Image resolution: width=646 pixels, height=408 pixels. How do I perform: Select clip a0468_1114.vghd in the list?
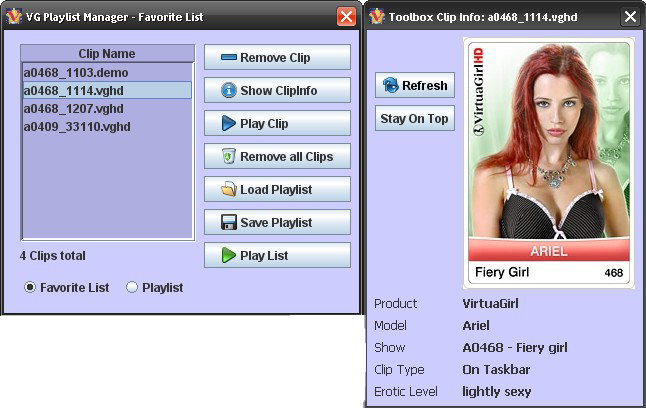pos(76,91)
